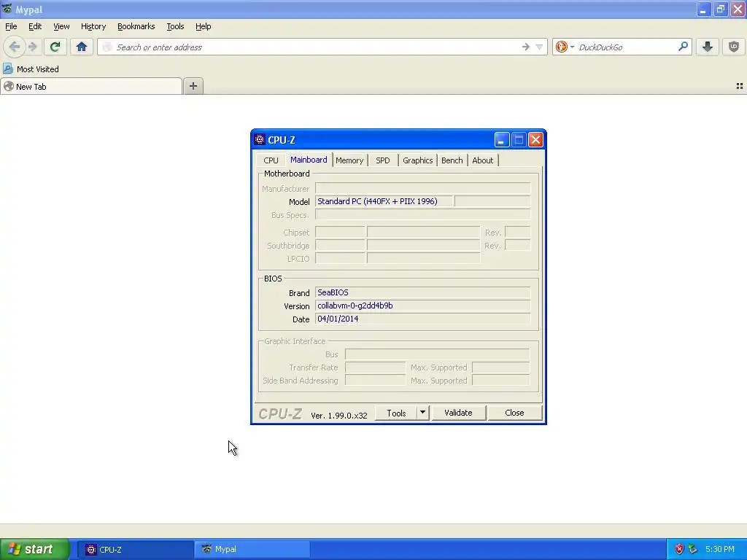
Task: Open the History menu
Action: (x=93, y=26)
